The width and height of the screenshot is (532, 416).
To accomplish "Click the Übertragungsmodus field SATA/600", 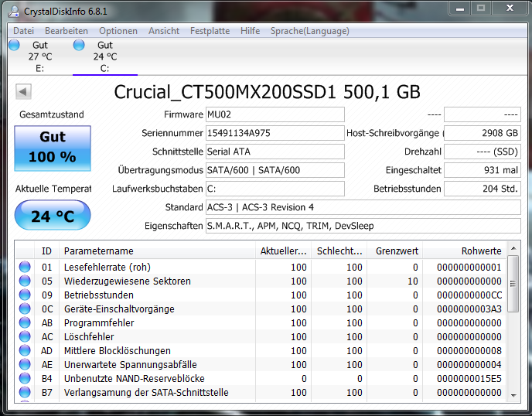I will click(x=275, y=170).
